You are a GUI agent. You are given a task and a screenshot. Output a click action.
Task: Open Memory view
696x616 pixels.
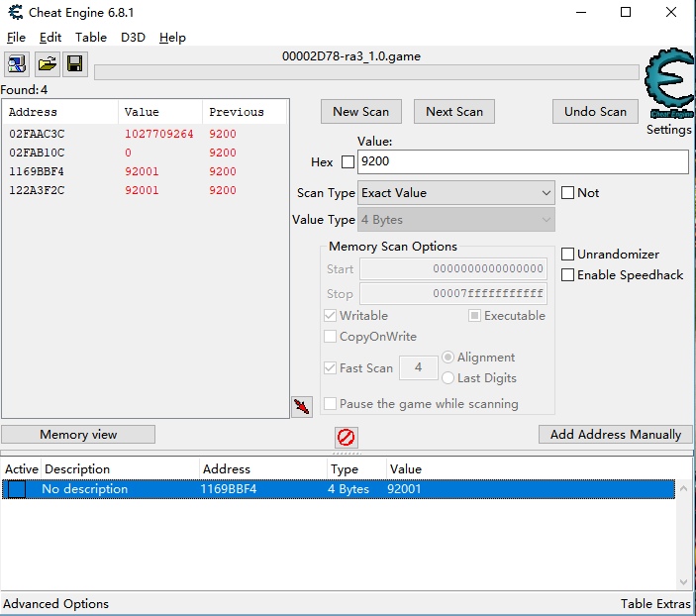(x=78, y=435)
